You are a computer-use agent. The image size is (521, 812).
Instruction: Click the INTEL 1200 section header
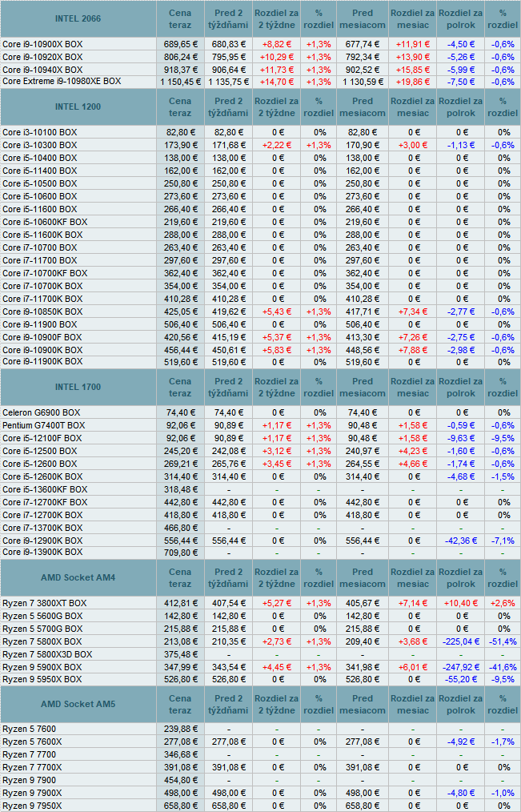78,107
